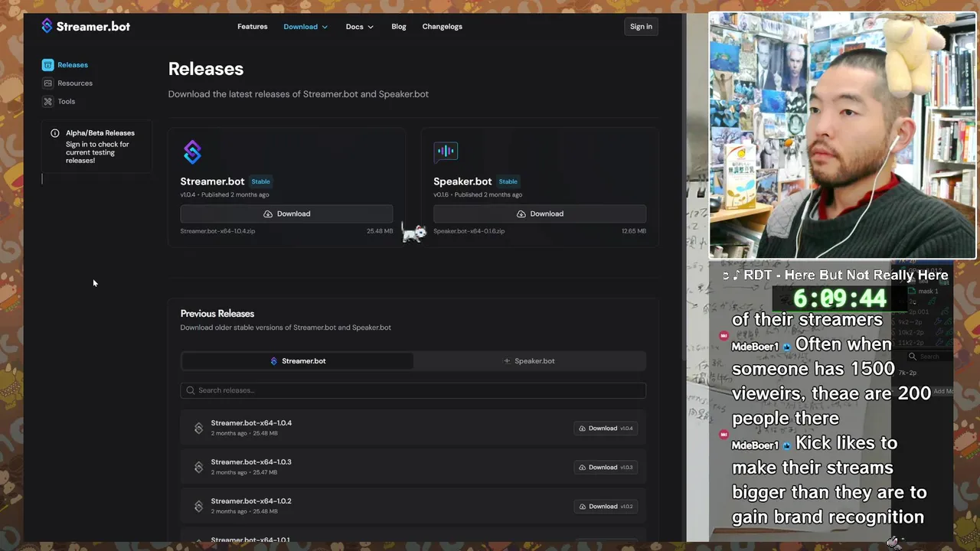Click the Alpha/Beta Releases info icon
The image size is (980, 551).
pyautogui.click(x=54, y=133)
